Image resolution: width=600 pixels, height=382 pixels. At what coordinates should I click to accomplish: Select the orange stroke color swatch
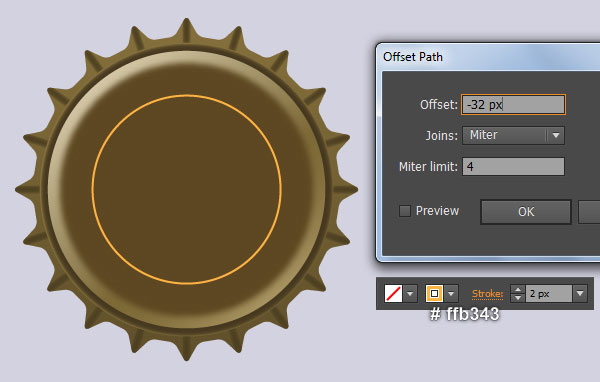pos(434,294)
